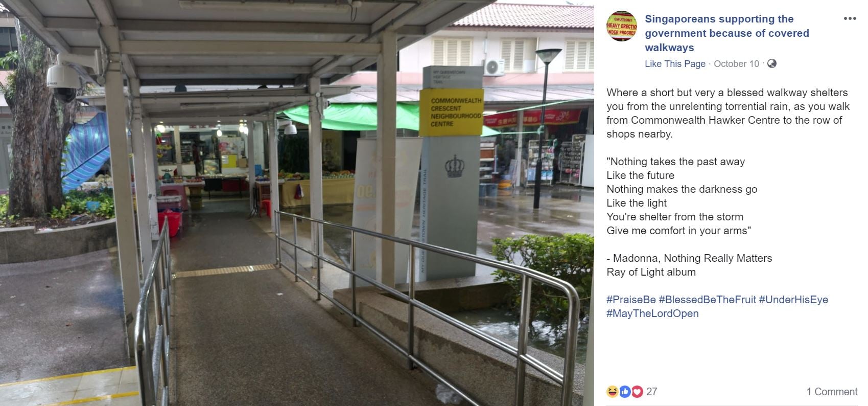Open the page title Singaporeans supporting the government
Screen dimensions: 868x406
tap(726, 33)
